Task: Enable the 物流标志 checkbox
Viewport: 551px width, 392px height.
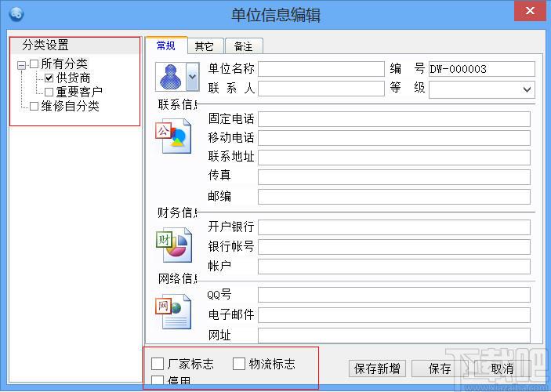Action: (x=238, y=364)
